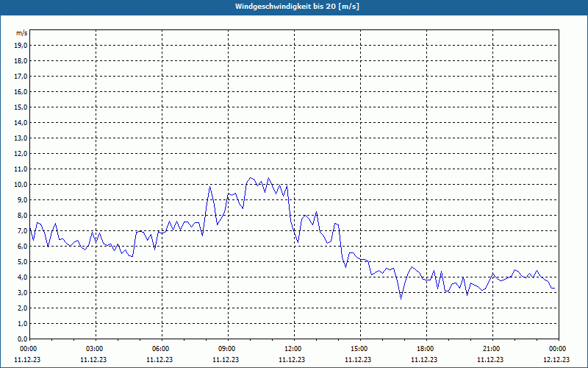
Task: Click the 12.12.23 date label
Action: 556,359
